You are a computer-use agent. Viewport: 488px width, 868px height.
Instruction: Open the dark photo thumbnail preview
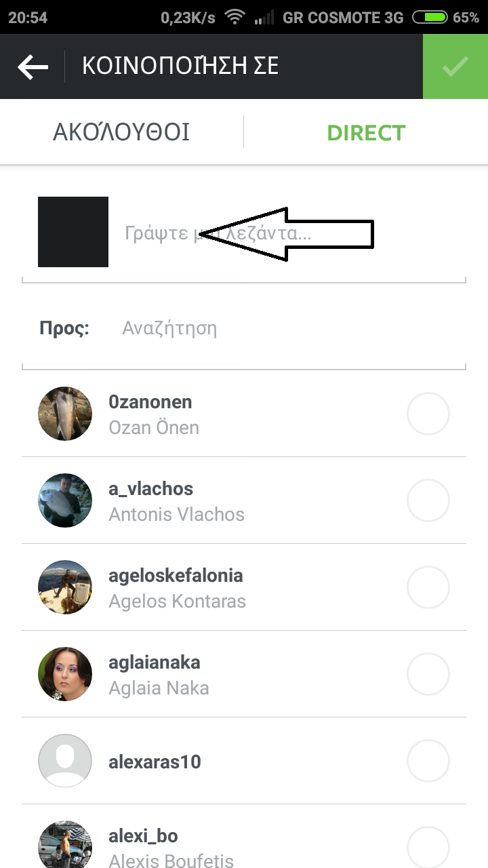(73, 232)
